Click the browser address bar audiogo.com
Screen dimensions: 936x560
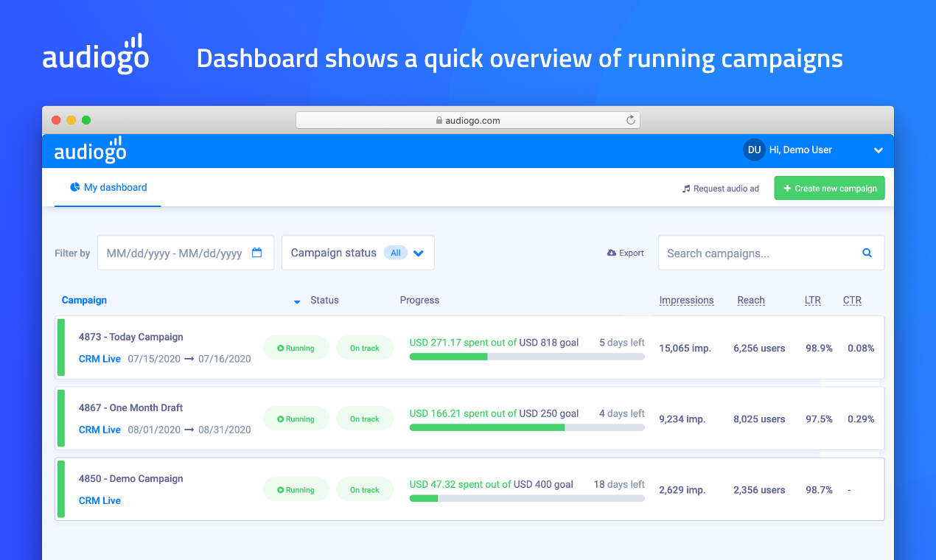pos(468,120)
